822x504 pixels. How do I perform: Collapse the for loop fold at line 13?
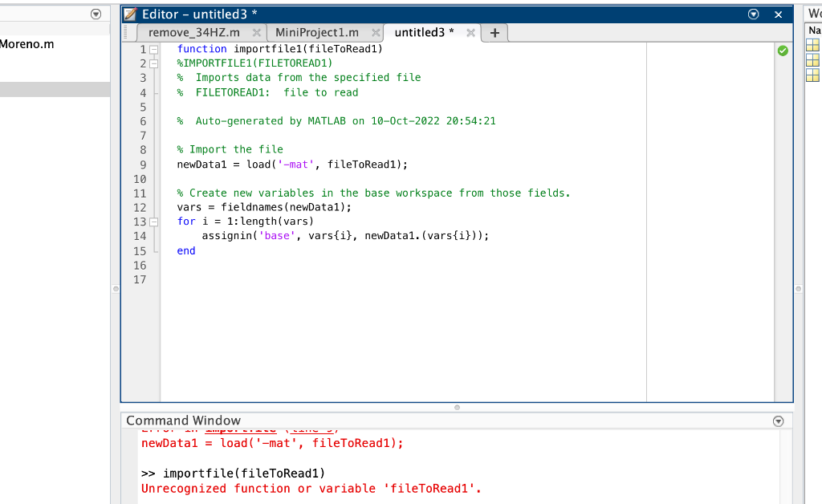point(153,222)
